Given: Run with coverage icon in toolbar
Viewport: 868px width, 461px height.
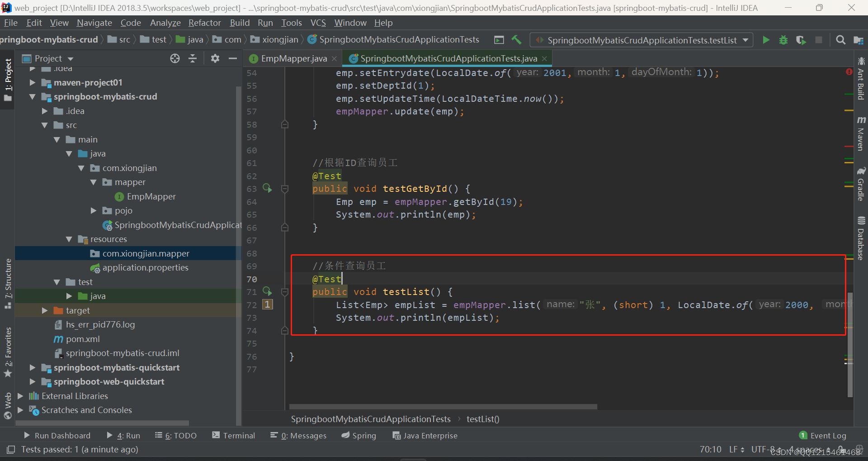Looking at the screenshot, I should (801, 40).
